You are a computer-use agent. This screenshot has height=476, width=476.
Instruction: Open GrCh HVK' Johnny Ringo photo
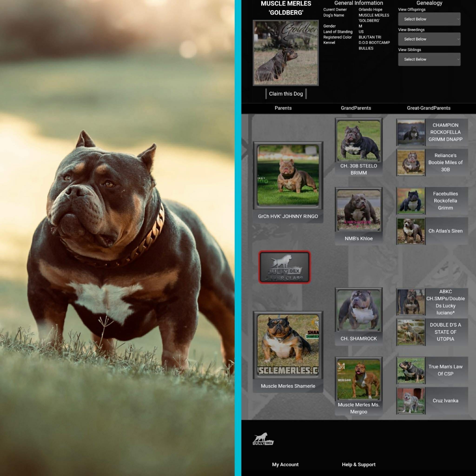(x=288, y=175)
